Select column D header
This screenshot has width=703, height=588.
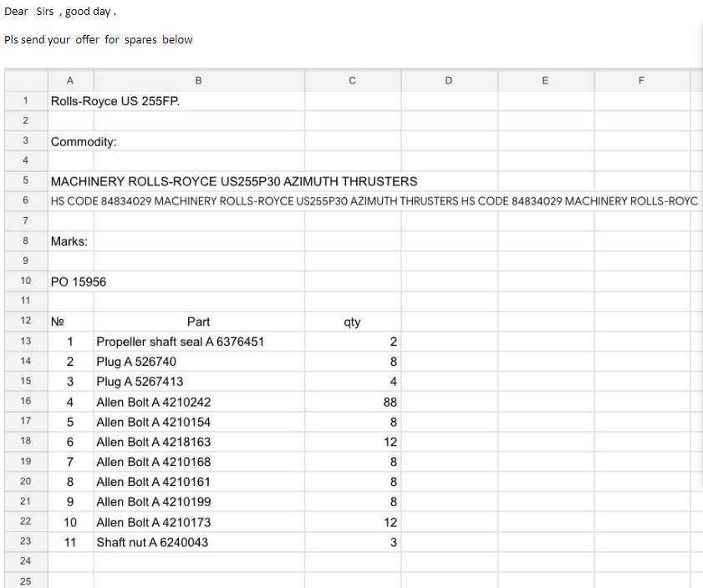click(x=449, y=81)
